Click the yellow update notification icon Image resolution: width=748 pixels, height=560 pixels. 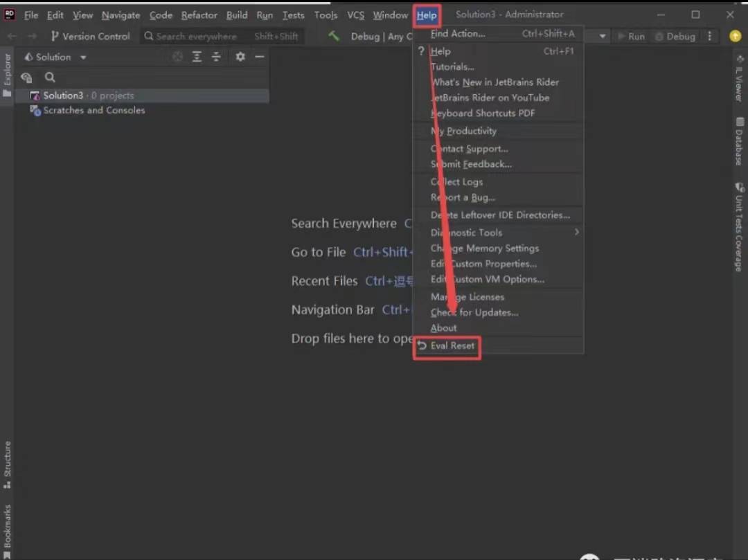735,36
